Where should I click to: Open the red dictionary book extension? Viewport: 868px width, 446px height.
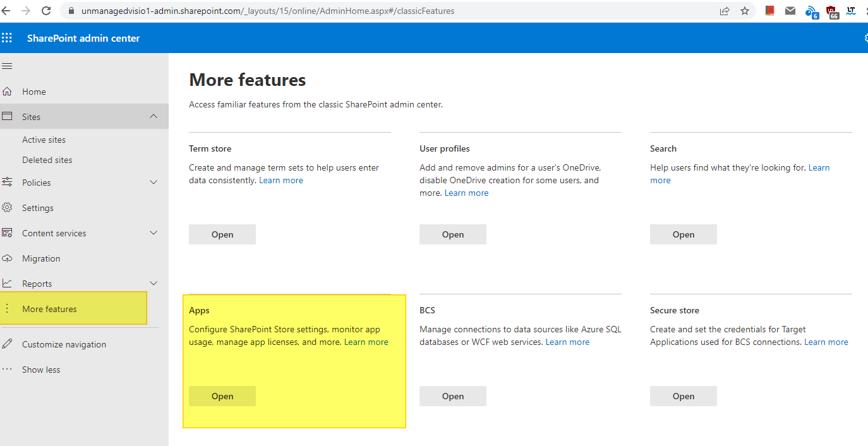point(770,11)
